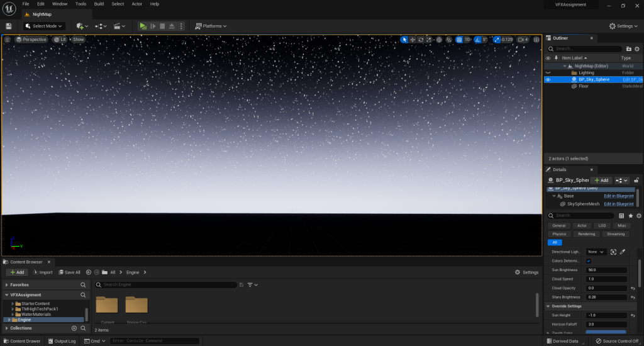The width and height of the screenshot is (644, 346).
Task: Click the Save current level icon
Action: point(9,26)
